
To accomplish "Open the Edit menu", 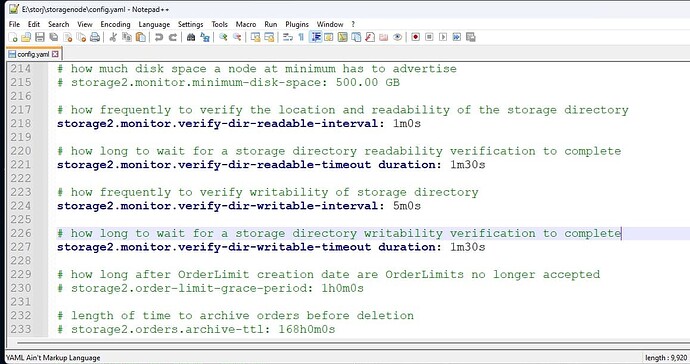I will tap(33, 24).
